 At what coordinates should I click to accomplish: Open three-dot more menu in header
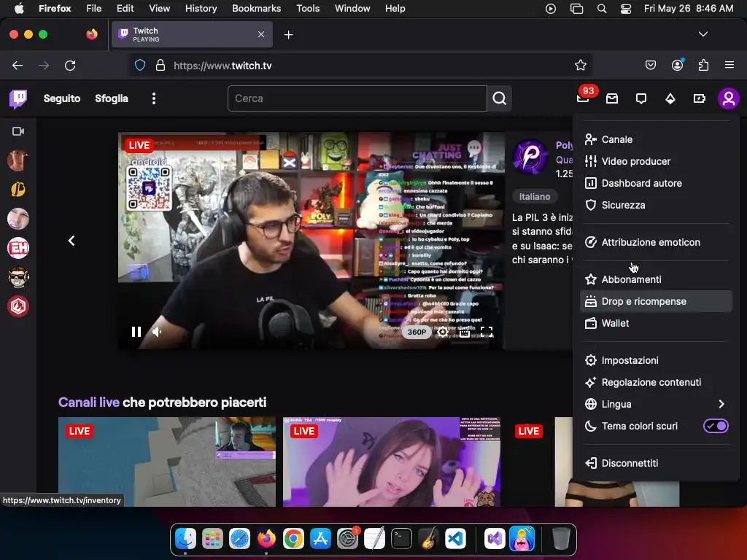tap(153, 98)
